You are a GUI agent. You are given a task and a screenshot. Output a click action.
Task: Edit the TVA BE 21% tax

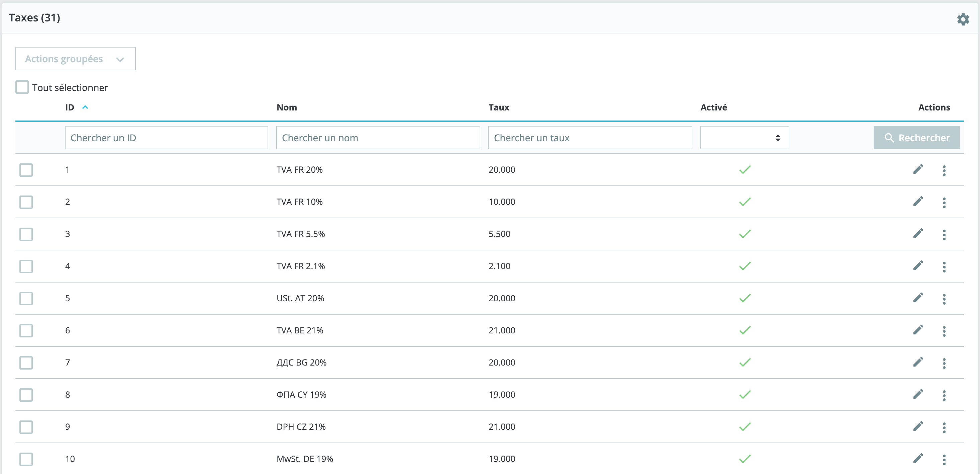918,330
